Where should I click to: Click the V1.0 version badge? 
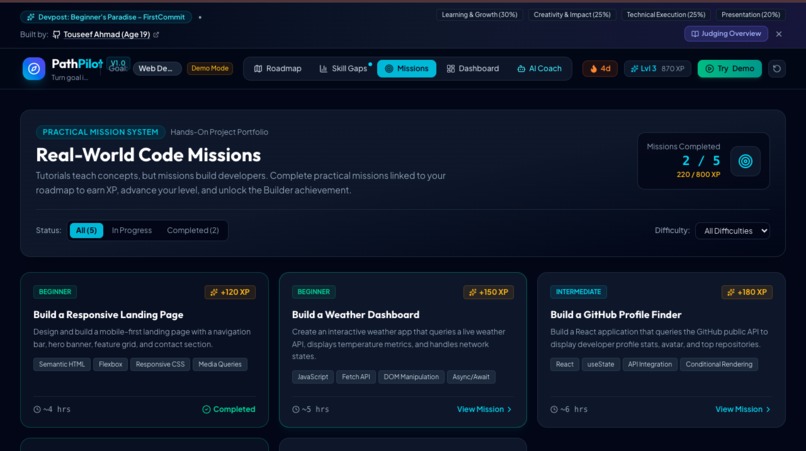pyautogui.click(x=118, y=63)
